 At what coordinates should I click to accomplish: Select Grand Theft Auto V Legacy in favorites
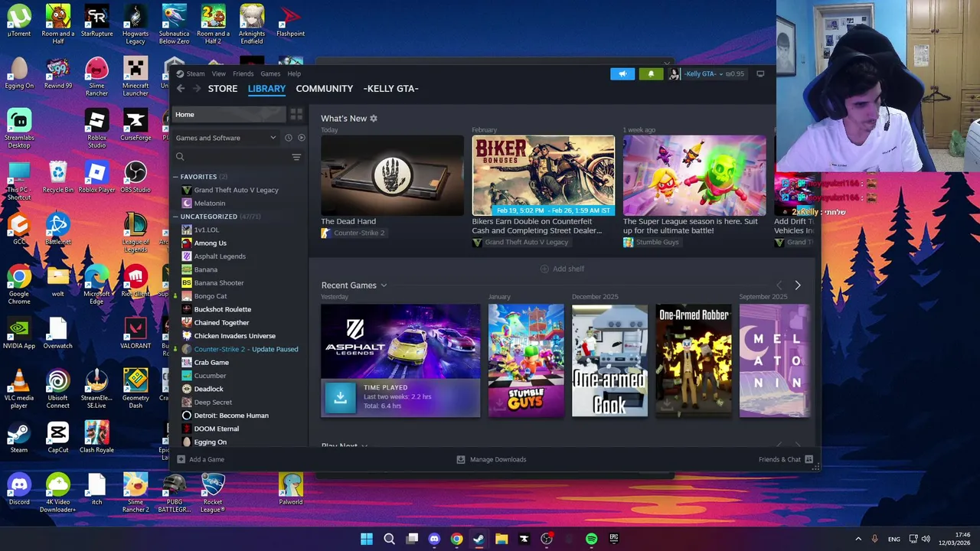point(236,190)
